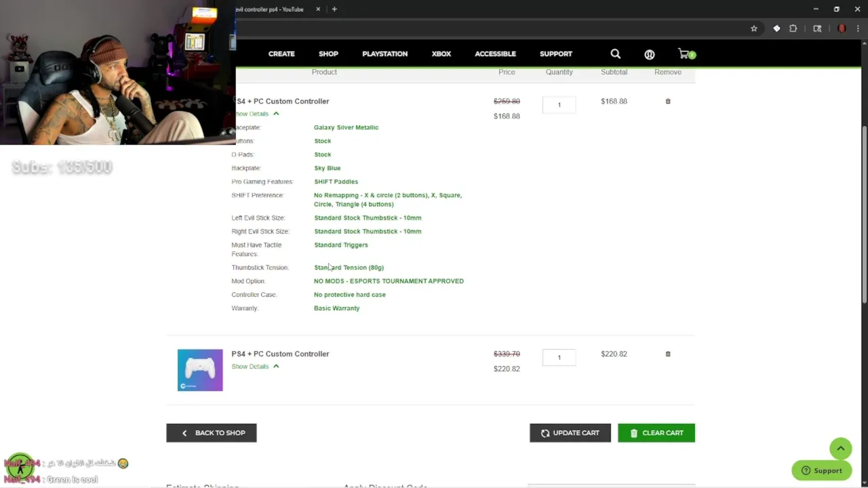
Task: Remove the $220.82 controller via trash icon
Action: pos(668,354)
